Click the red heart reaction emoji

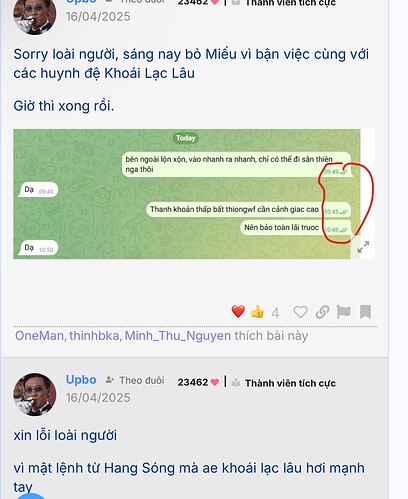tap(238, 312)
